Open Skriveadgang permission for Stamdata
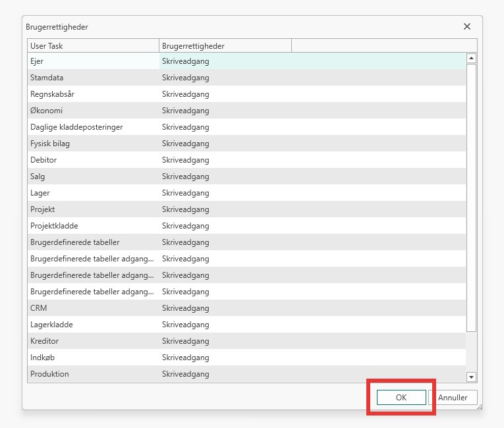 (x=225, y=78)
